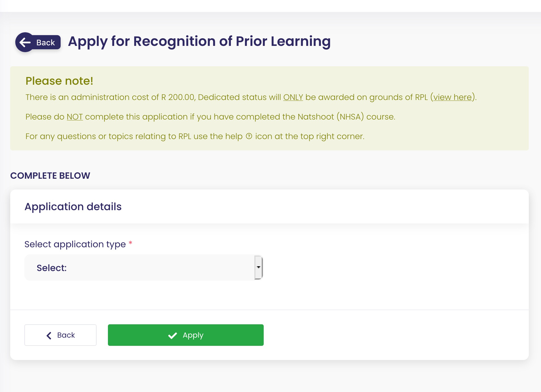Screen dimensions: 541x392
Task: Click the R 200.00 administration cost sentence
Action: click(x=153, y=97)
